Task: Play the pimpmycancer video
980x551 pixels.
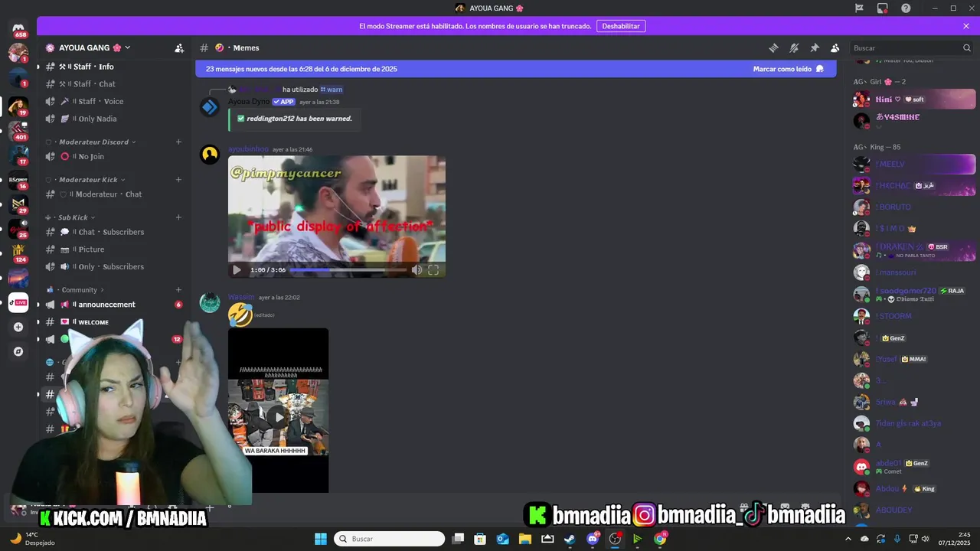Action: click(237, 269)
